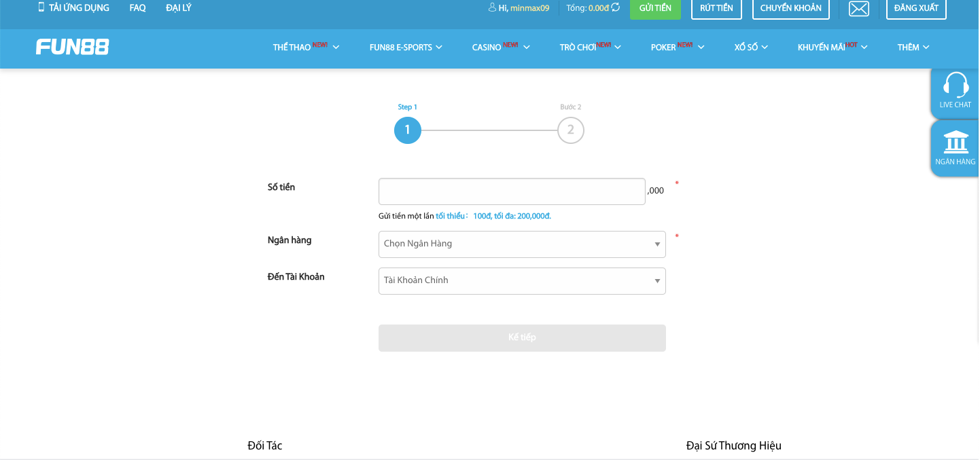The width and height of the screenshot is (980, 461).
Task: Open Live Chat headset icon
Action: pyautogui.click(x=956, y=86)
